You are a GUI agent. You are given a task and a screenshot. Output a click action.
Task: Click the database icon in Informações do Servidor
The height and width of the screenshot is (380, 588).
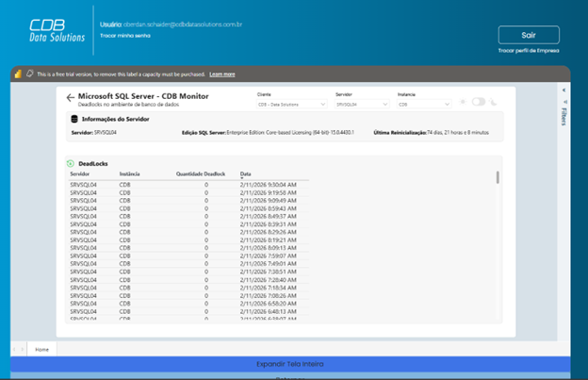pyautogui.click(x=73, y=119)
